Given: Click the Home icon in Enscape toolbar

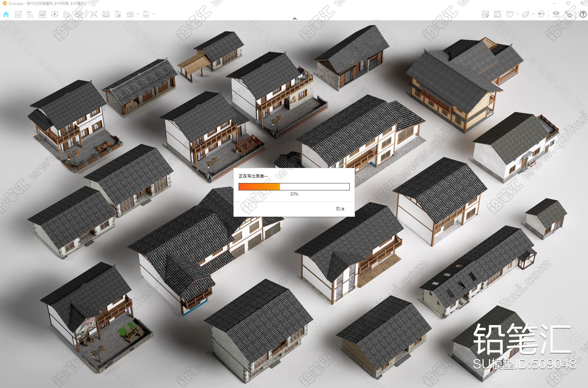Looking at the screenshot, I should tap(6, 14).
